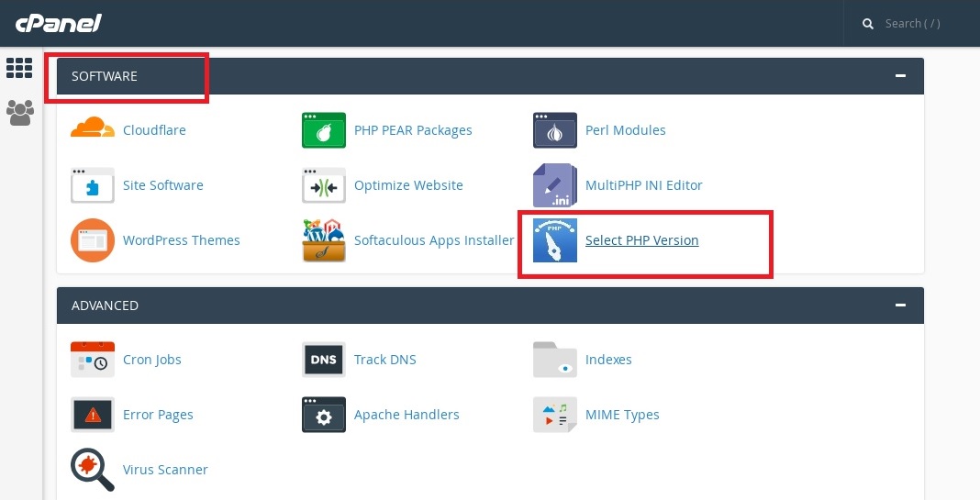Click the Select PHP Version gauge icon
Image resolution: width=980 pixels, height=500 pixels.
[555, 240]
